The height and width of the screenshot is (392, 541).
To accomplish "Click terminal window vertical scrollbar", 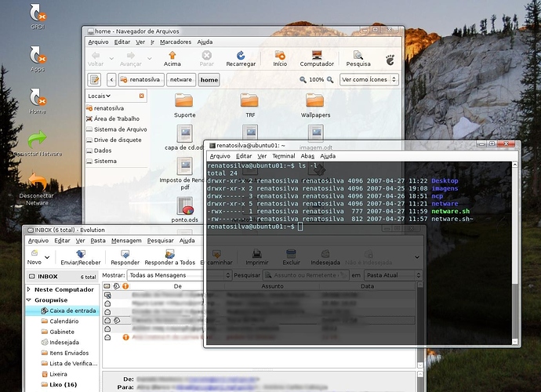I will [x=515, y=253].
